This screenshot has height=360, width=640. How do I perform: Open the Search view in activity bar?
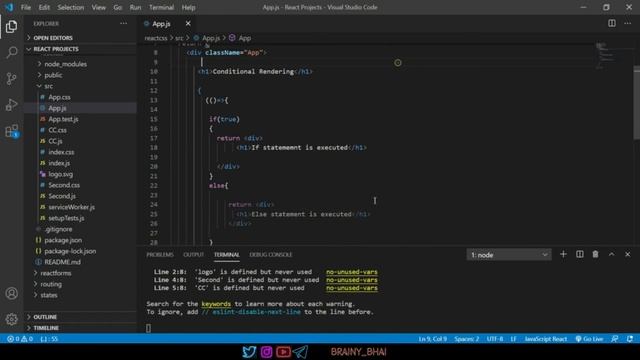click(11, 52)
